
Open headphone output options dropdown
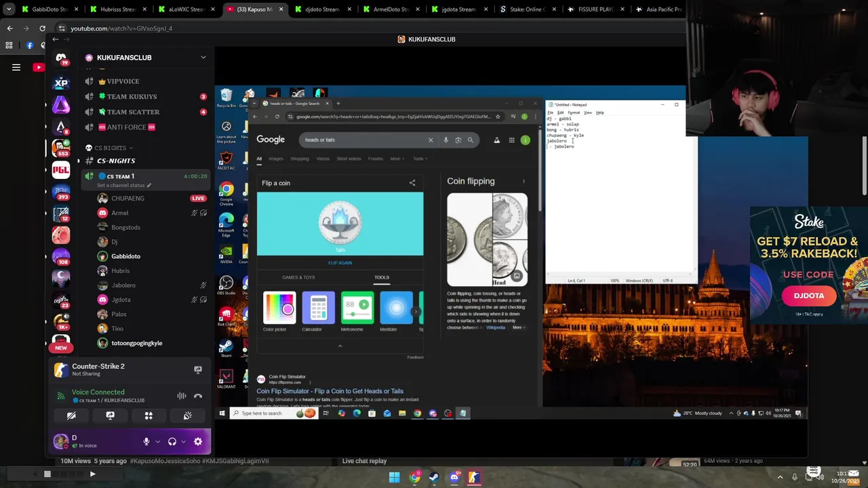(183, 442)
